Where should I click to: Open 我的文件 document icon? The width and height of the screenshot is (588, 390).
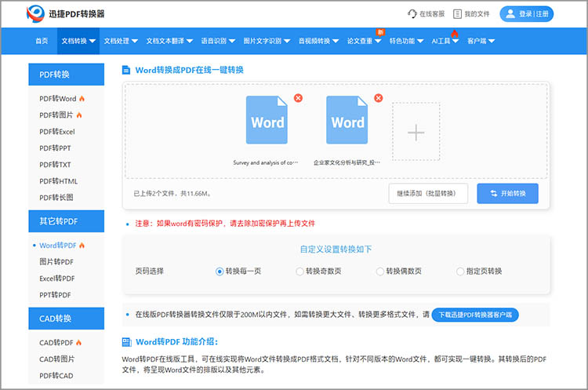tap(457, 14)
